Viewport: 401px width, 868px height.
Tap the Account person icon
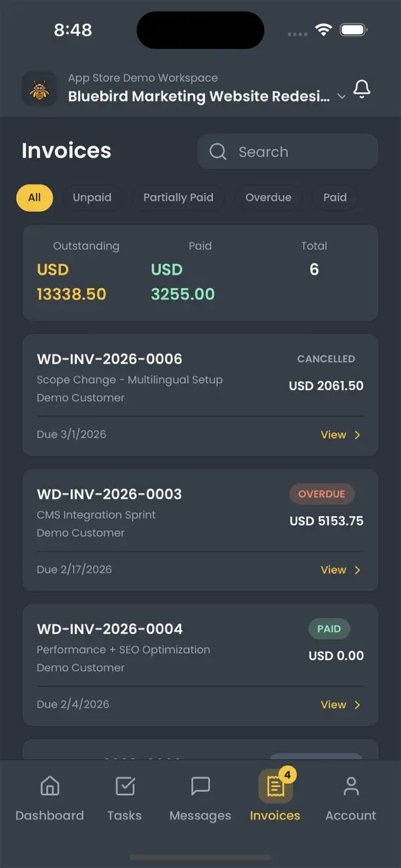pyautogui.click(x=351, y=787)
